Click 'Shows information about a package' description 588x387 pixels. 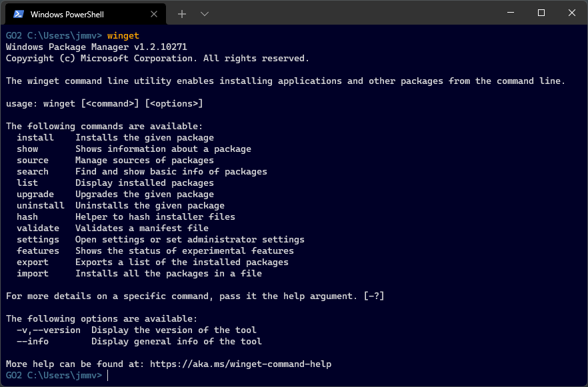coord(163,149)
